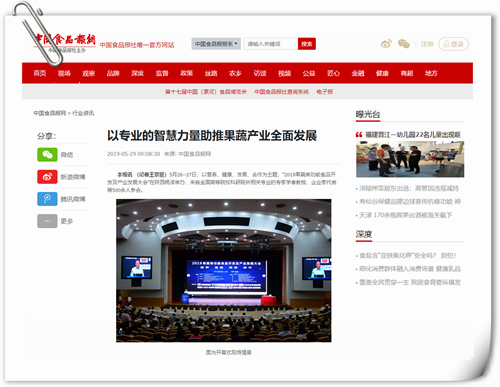Click the blue Tencent Weibo share icon

coord(47,199)
